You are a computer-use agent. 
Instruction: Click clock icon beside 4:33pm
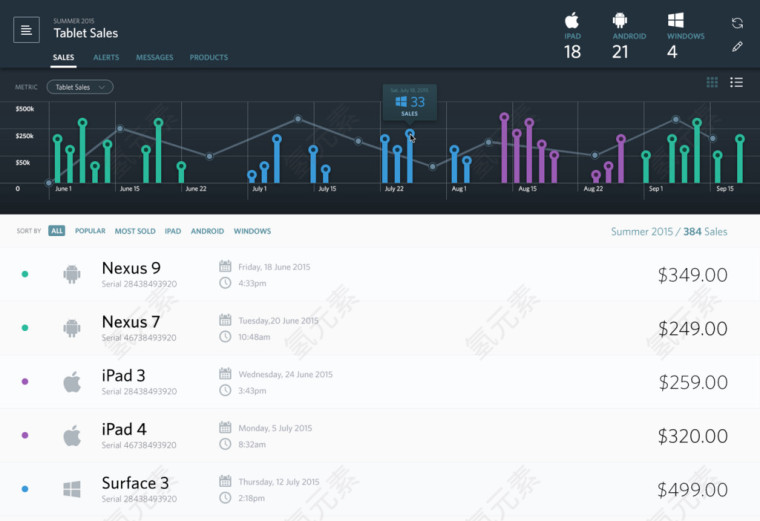(x=225, y=283)
